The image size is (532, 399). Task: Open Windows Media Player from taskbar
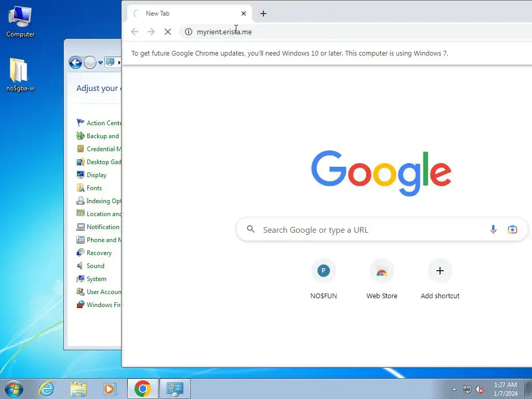pos(110,389)
